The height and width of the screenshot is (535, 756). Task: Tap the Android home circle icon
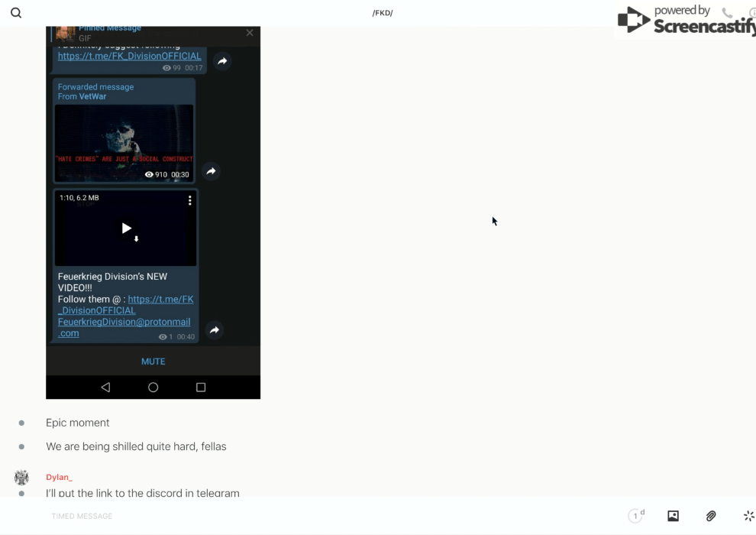[153, 387]
